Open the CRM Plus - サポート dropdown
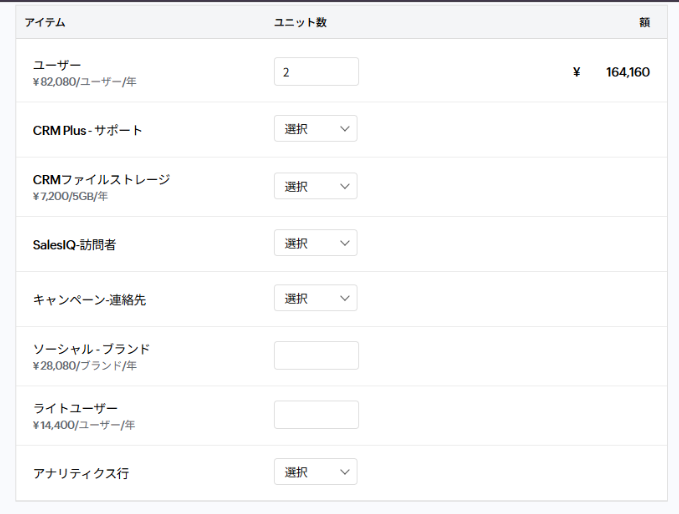This screenshot has height=514, width=679. pos(315,129)
